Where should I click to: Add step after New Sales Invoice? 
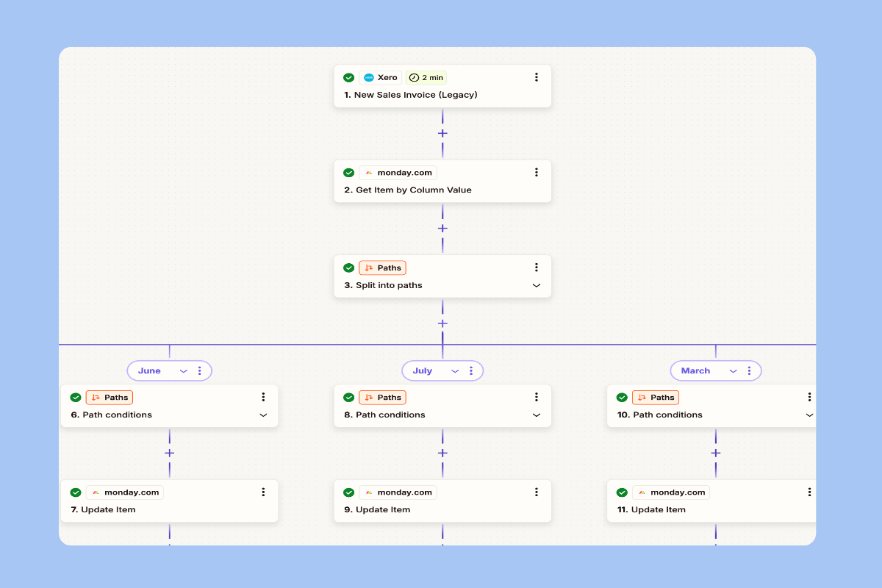click(x=442, y=134)
